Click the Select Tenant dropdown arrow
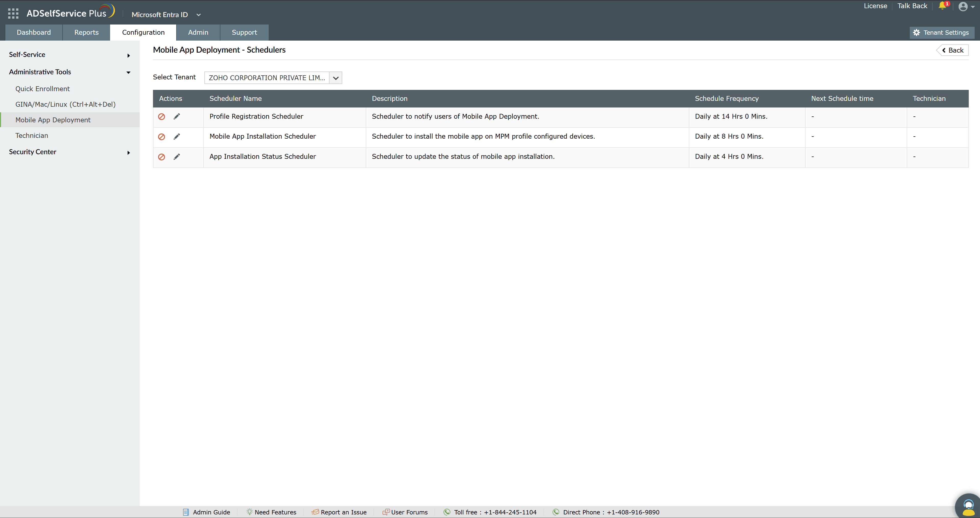980x518 pixels. [336, 78]
